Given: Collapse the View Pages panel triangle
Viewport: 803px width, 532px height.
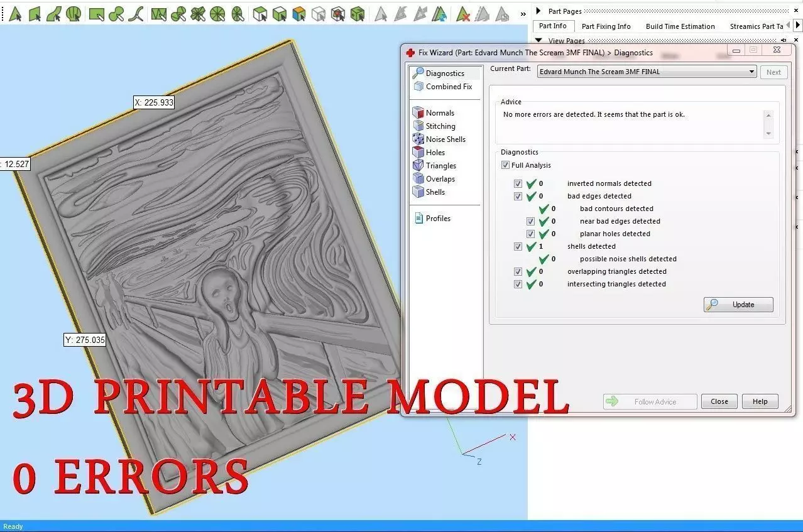Looking at the screenshot, I should 538,41.
